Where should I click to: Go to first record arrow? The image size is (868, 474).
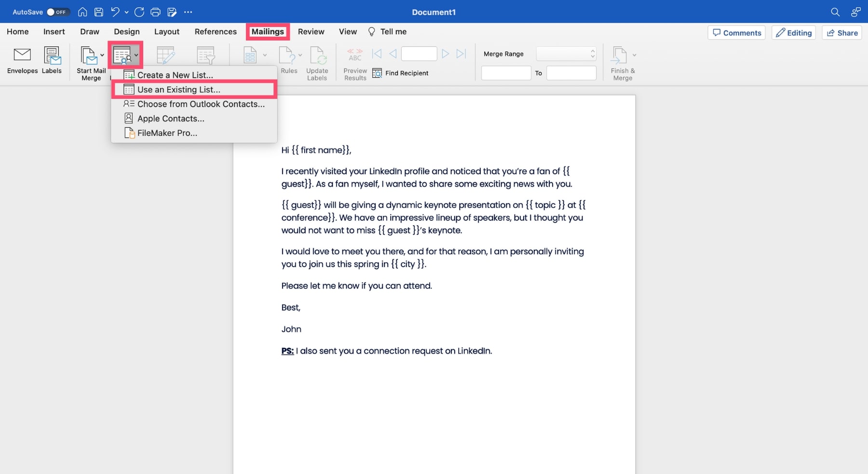377,54
